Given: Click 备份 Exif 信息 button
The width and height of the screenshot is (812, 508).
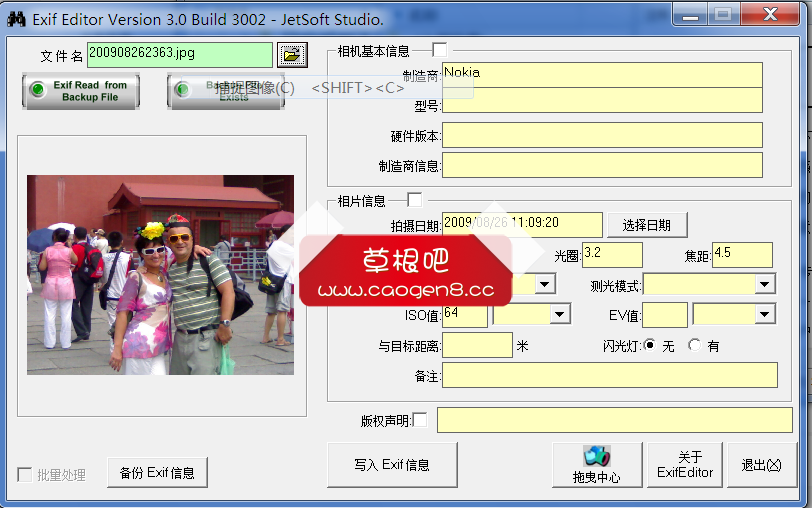Looking at the screenshot, I should [157, 472].
